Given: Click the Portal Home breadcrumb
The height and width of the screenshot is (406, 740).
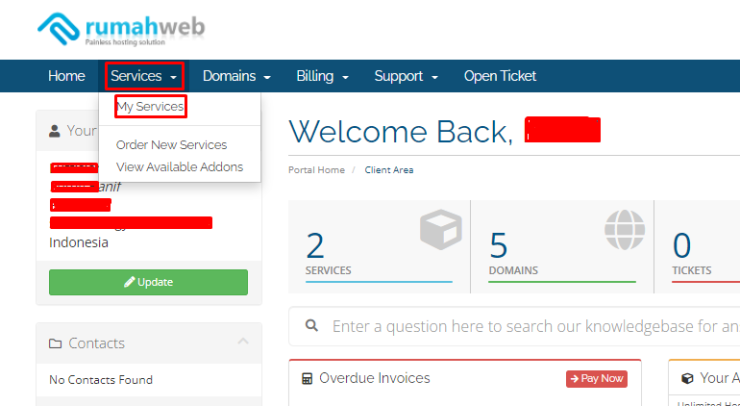Looking at the screenshot, I should tap(316, 170).
